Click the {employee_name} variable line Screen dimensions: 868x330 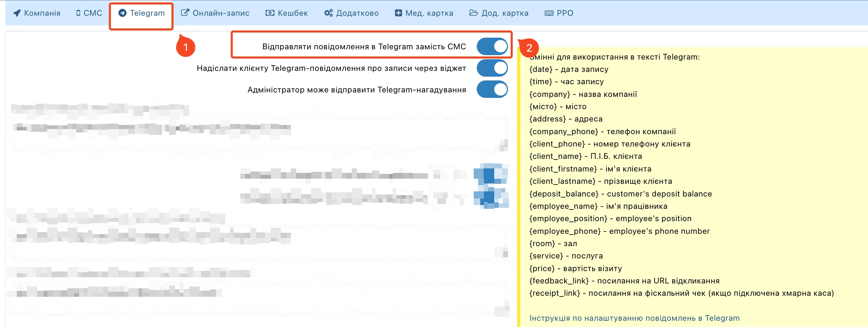point(598,206)
